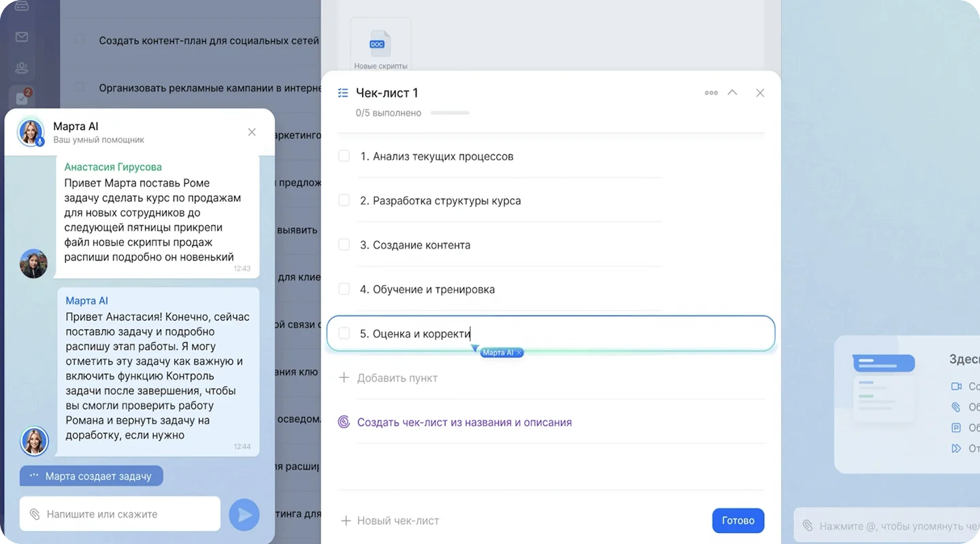This screenshot has height=544, width=980.
Task: Click the plus next to Добавить пункт
Action: (344, 378)
